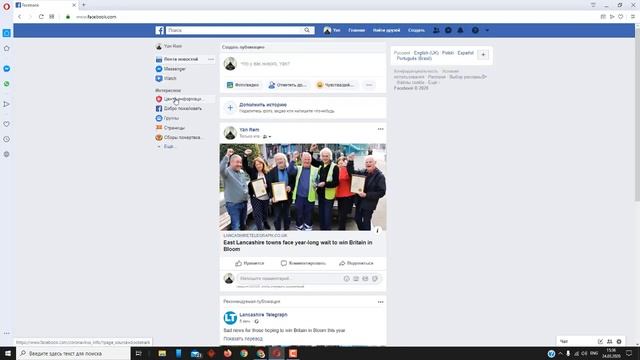The height and width of the screenshot is (360, 640).
Task: Switch language to Polski
Action: coord(448,53)
